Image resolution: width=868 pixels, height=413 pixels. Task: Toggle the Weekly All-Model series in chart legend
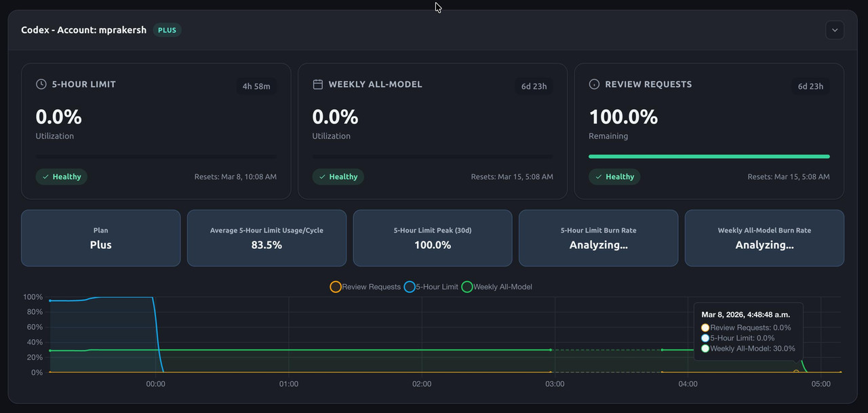pos(497,287)
